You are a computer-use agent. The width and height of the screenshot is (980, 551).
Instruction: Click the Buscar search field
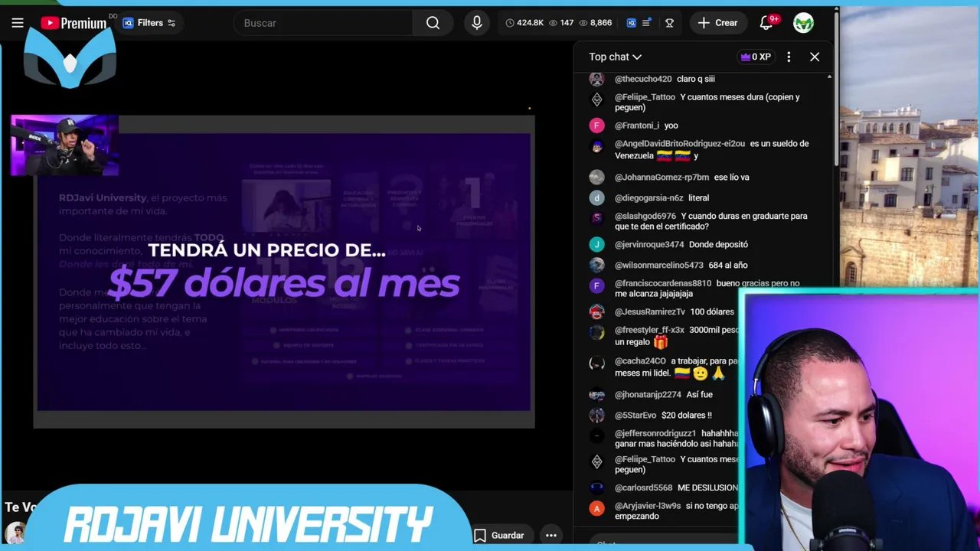coord(323,23)
